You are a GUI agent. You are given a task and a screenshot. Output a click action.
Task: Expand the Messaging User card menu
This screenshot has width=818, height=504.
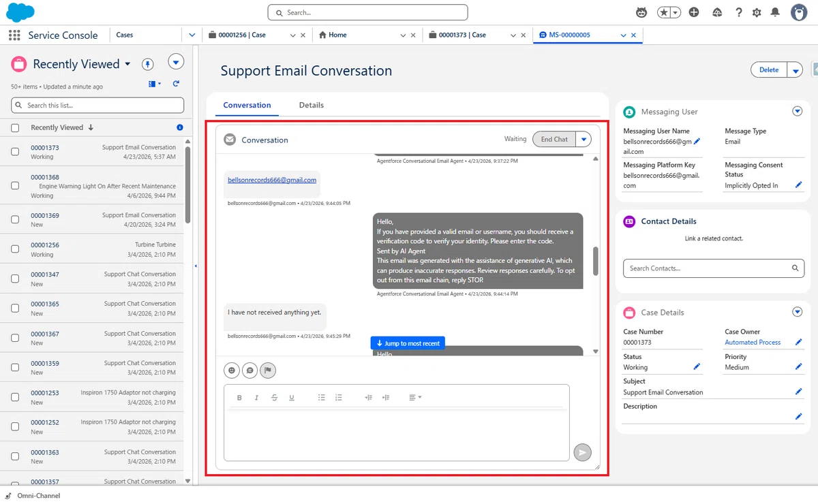click(x=797, y=111)
